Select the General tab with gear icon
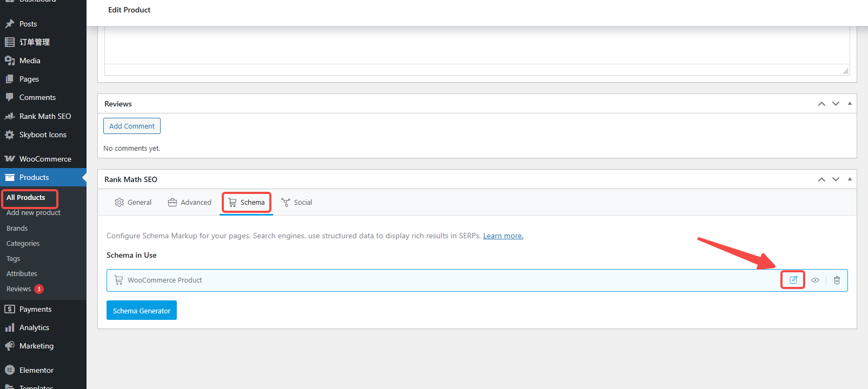This screenshot has height=389, width=868. [x=133, y=203]
